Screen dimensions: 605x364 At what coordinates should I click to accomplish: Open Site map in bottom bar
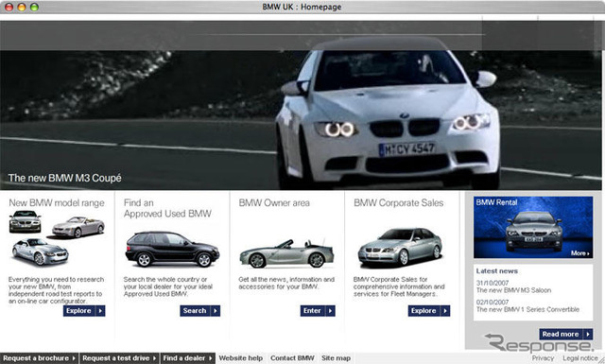click(x=337, y=358)
